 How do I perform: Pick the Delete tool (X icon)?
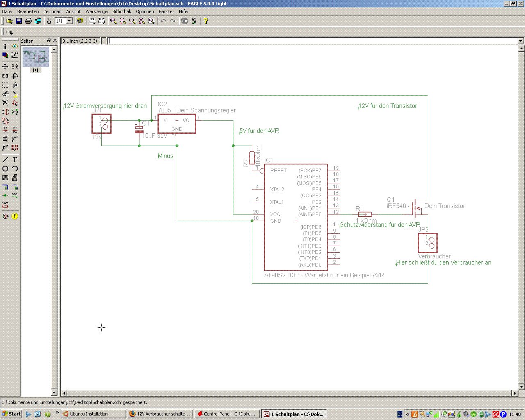pyautogui.click(x=5, y=103)
